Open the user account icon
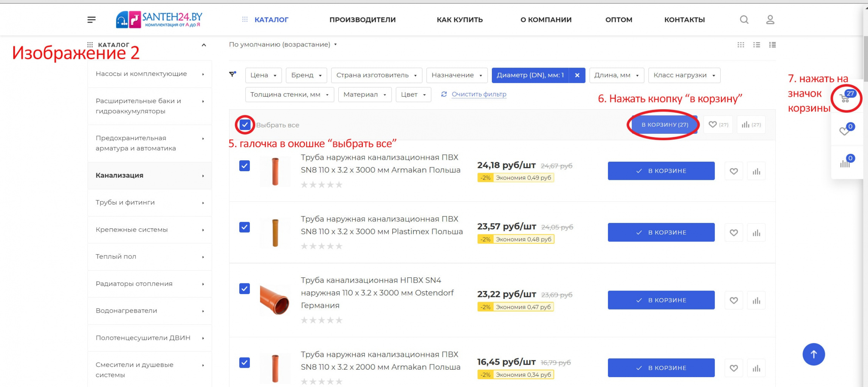This screenshot has height=387, width=868. (x=770, y=20)
